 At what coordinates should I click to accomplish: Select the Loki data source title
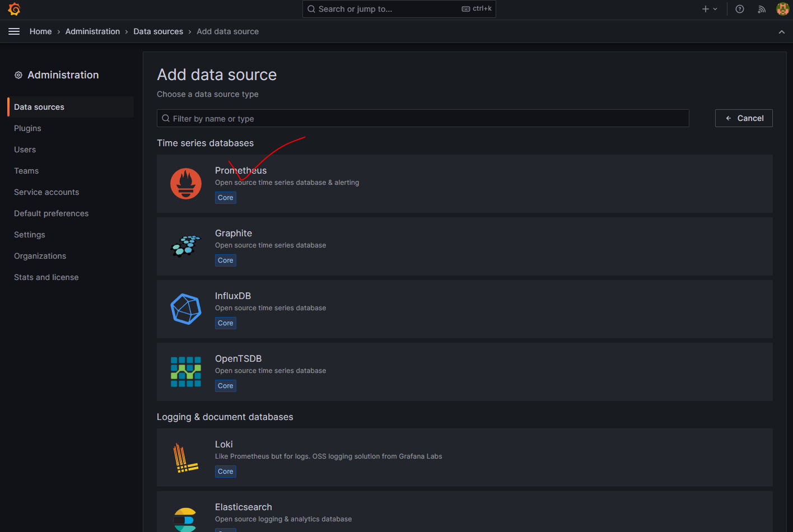224,444
